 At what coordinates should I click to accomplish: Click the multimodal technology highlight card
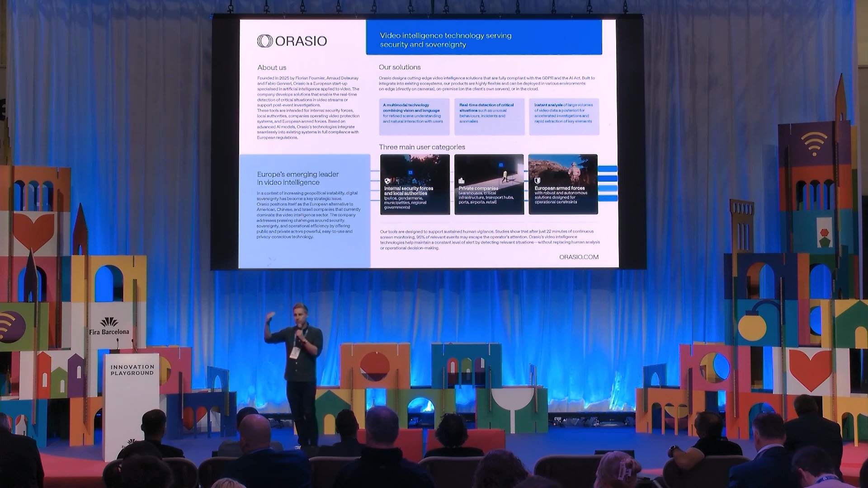coord(414,117)
